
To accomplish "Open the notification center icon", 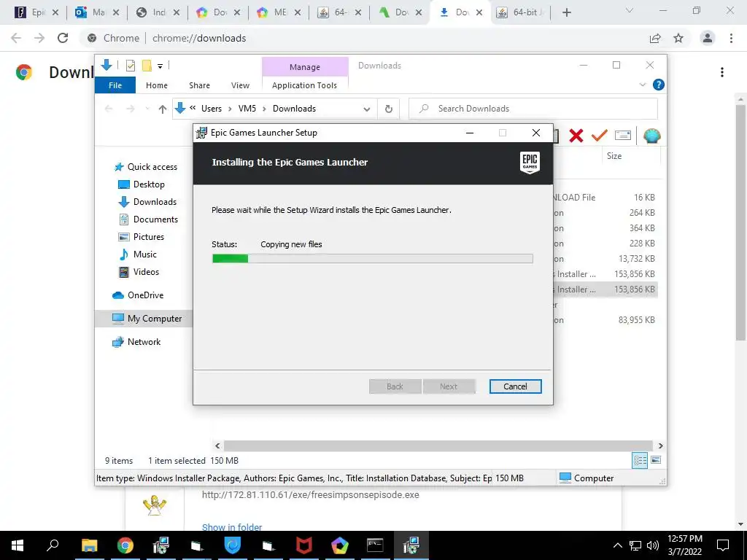I will (x=723, y=545).
